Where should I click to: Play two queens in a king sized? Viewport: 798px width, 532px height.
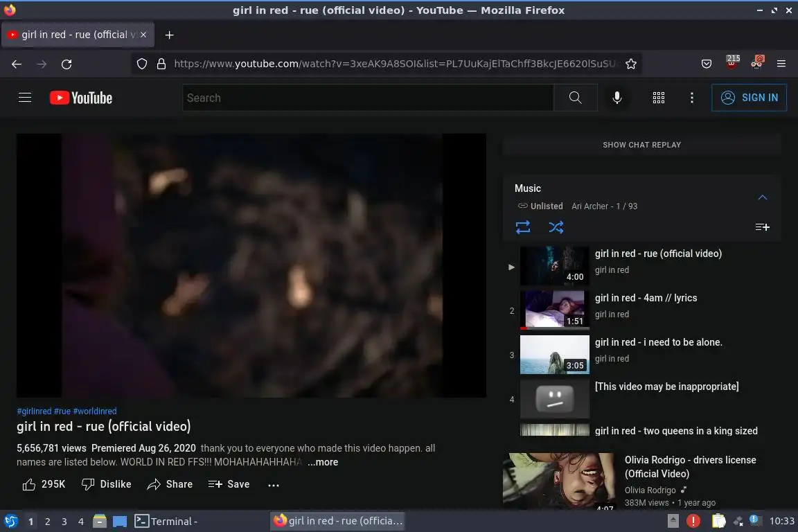click(x=675, y=431)
